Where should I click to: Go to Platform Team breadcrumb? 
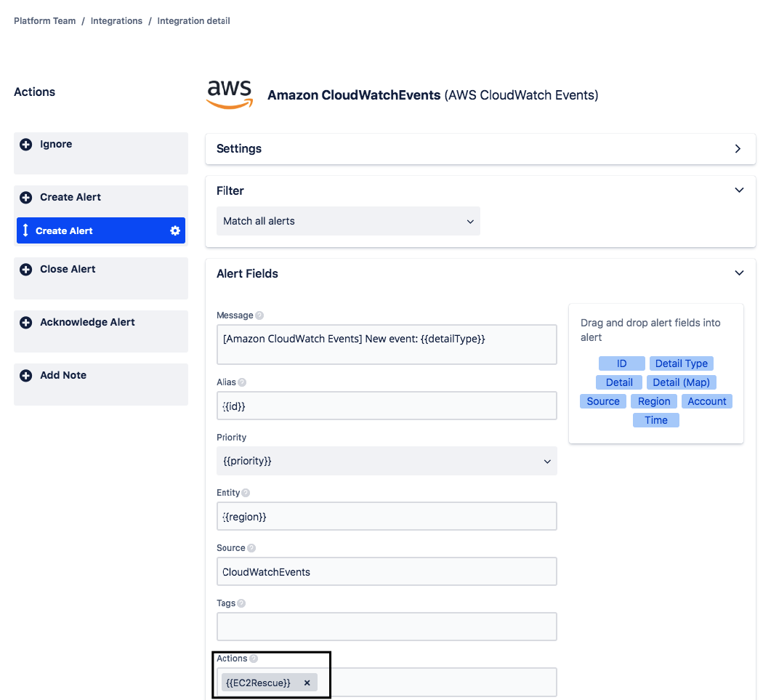(45, 21)
